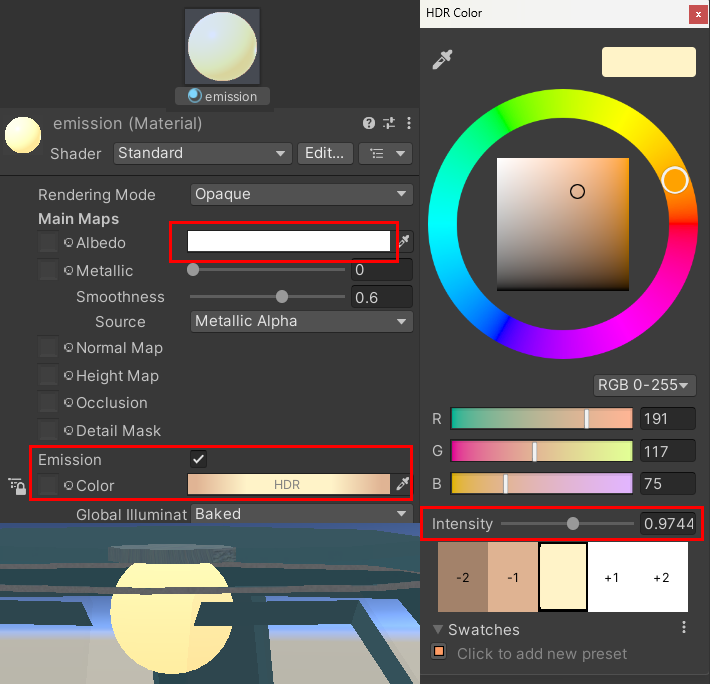The width and height of the screenshot is (710, 684).
Task: Click the -2 exposure swatch
Action: [462, 578]
